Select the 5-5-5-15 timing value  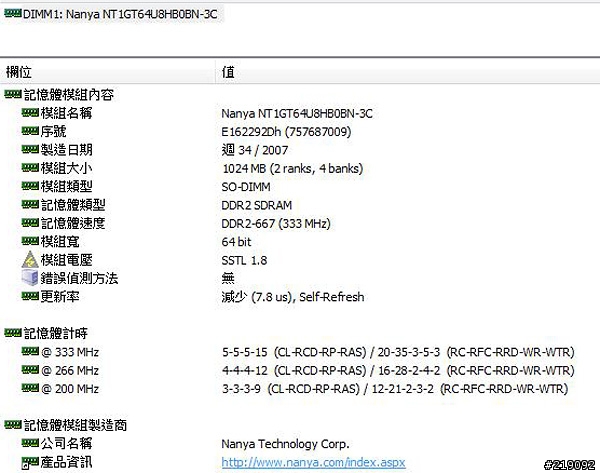tap(245, 352)
